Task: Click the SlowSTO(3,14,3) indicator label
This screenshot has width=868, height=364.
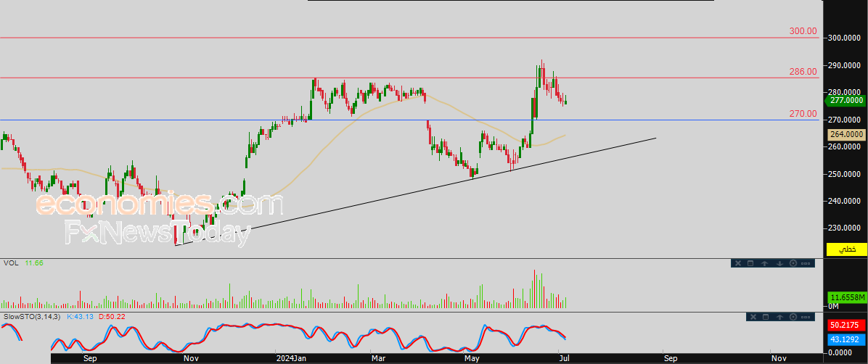Action: [33, 316]
